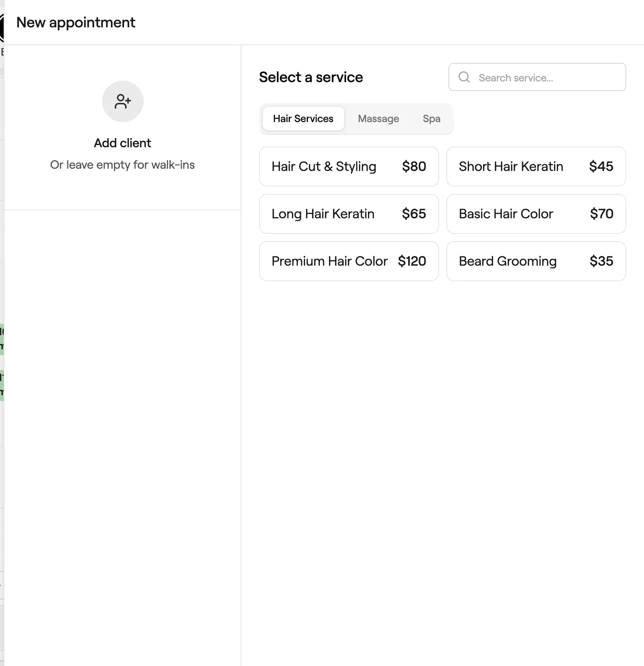The width and height of the screenshot is (644, 666).
Task: Click the $45 price
Action: [x=601, y=166]
